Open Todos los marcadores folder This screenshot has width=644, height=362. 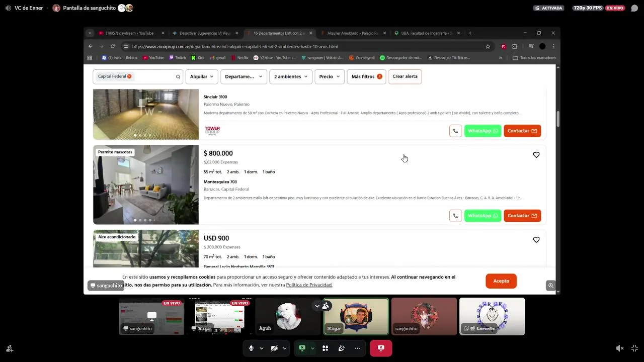point(534,58)
